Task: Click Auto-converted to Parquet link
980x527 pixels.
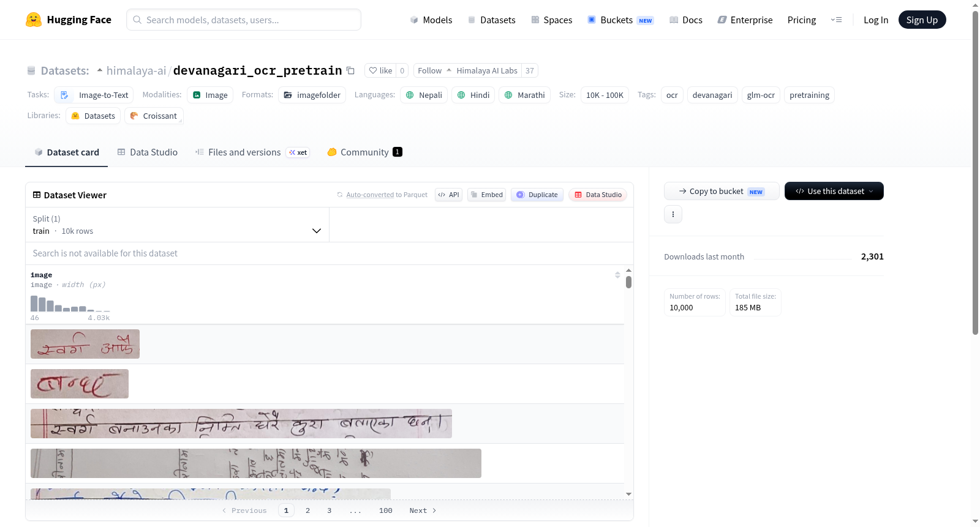Action: point(370,195)
